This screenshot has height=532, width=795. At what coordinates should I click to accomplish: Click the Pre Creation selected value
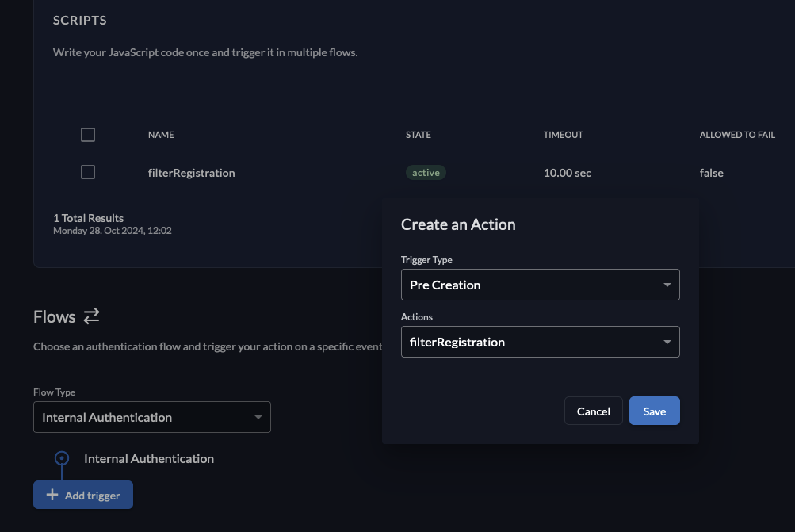[x=445, y=284]
